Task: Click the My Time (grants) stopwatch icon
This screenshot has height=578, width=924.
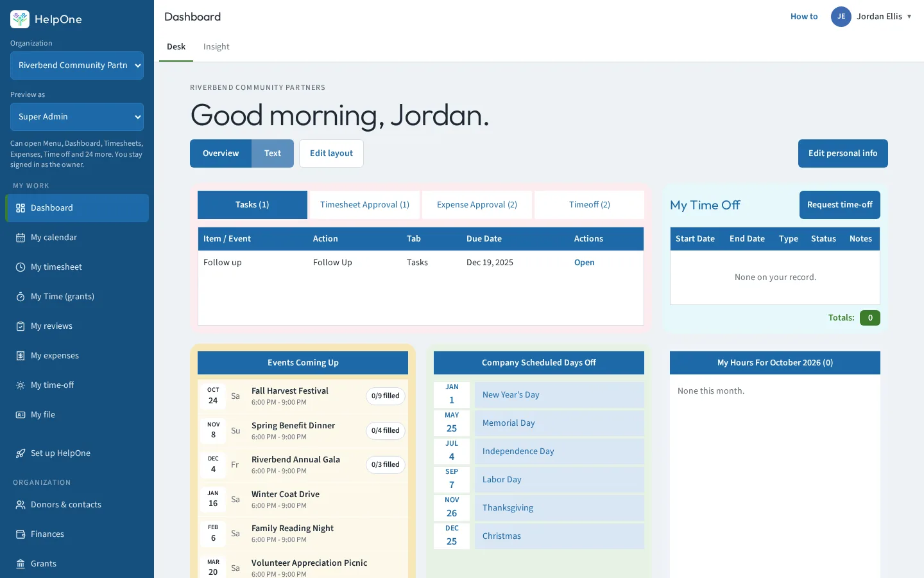Action: tap(21, 297)
